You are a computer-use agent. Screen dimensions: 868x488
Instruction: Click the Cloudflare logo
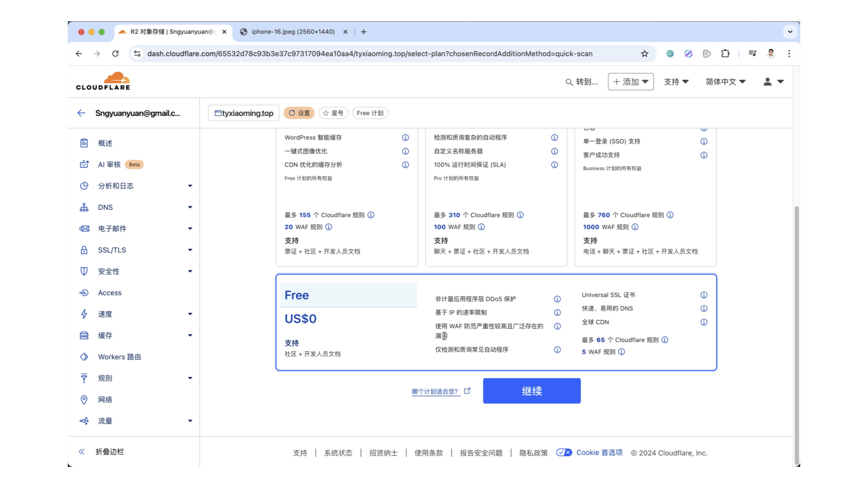[x=103, y=81]
